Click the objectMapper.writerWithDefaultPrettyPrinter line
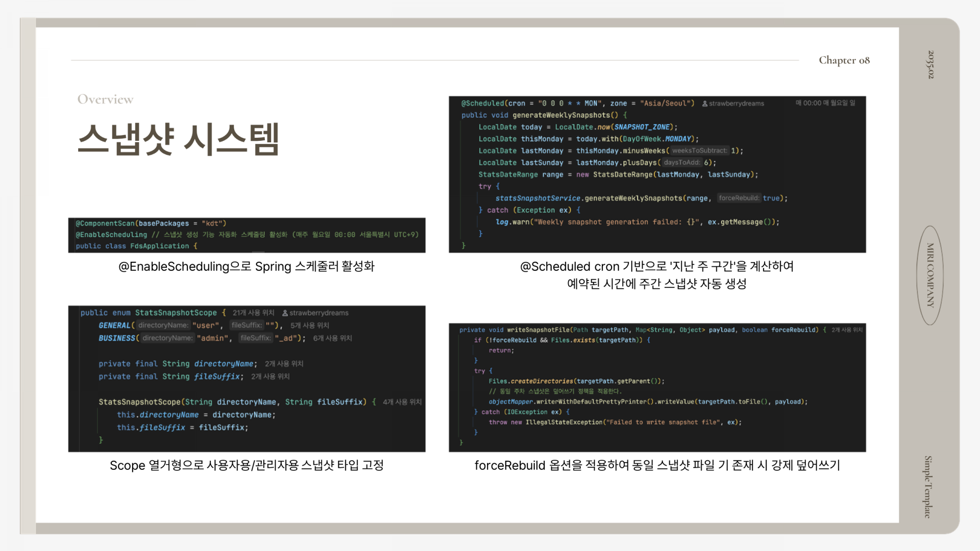Viewport: 980px width, 551px height. click(648, 402)
